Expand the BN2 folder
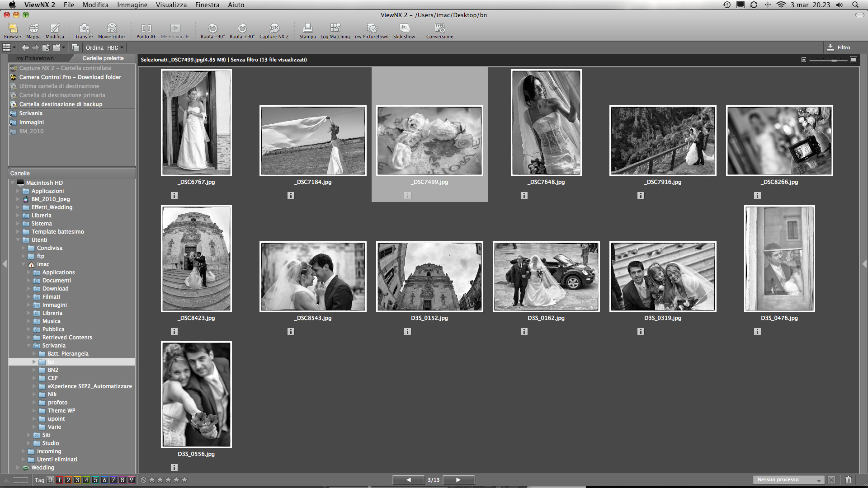The height and width of the screenshot is (488, 868). click(x=34, y=370)
